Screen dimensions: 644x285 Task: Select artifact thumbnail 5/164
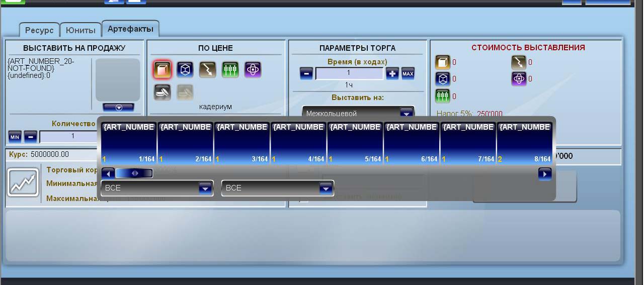[x=355, y=143]
